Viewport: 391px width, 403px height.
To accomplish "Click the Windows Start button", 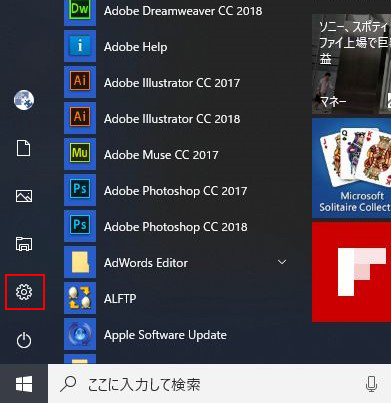I will (x=24, y=384).
